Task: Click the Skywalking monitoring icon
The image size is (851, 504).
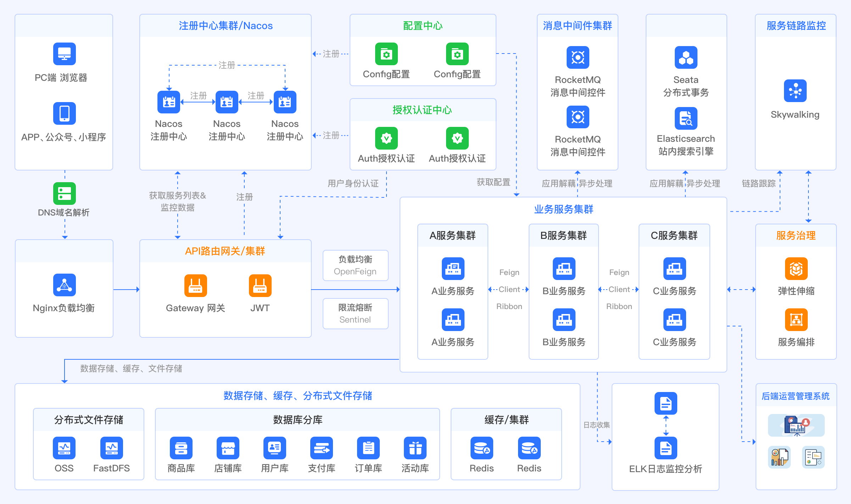Action: [x=795, y=91]
